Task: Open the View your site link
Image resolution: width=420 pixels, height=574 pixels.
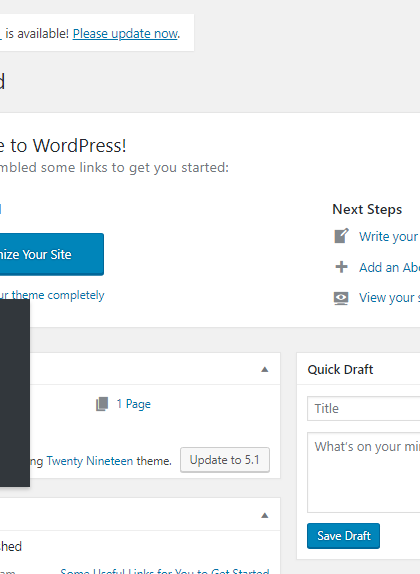Action: coord(389,298)
